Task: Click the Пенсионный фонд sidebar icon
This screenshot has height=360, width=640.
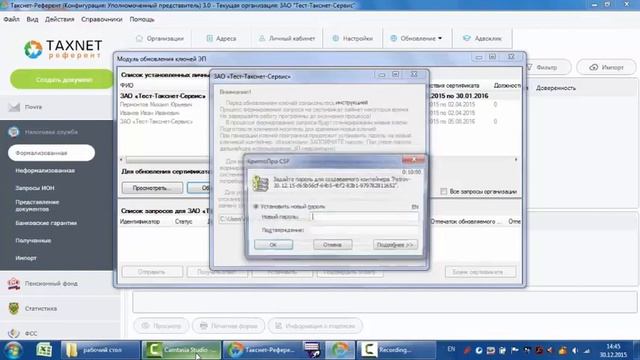Action: tap(14, 283)
